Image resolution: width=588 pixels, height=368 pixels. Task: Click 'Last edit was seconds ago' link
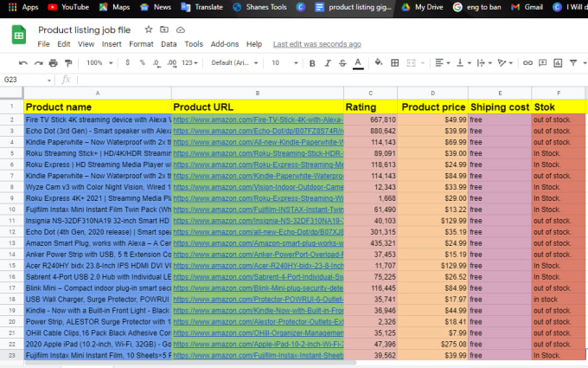coord(316,44)
